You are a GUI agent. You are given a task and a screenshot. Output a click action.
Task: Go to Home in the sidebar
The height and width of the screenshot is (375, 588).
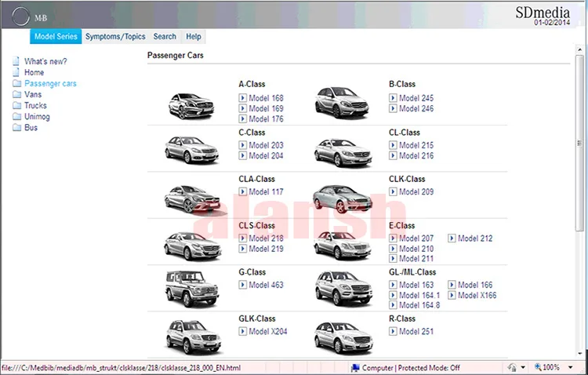(34, 72)
